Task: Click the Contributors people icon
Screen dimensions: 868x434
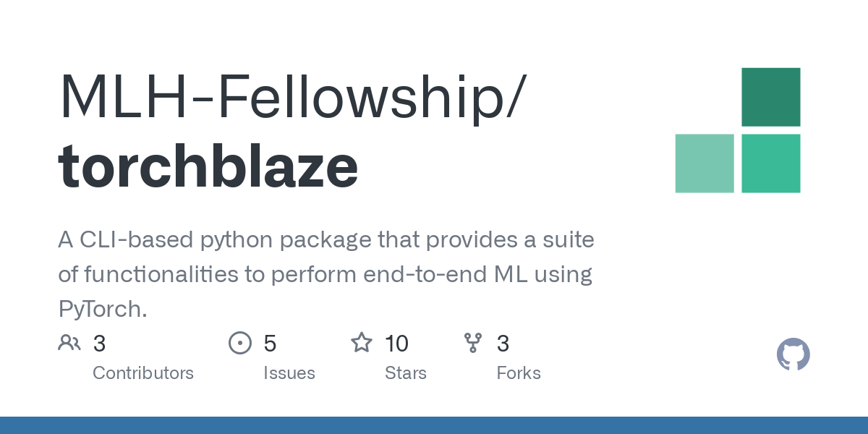Action: (69, 343)
